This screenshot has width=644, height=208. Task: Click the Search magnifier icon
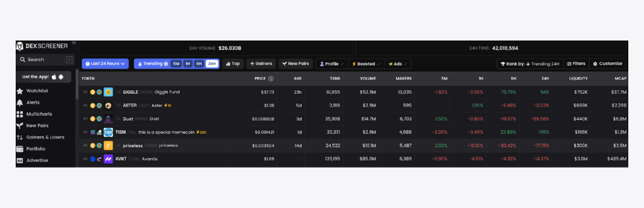23,59
